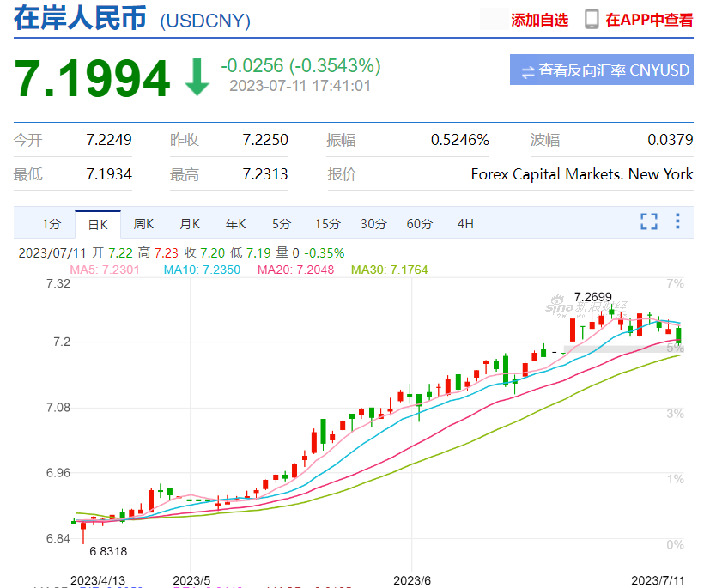Open the 在APP中查看 link
Viewport: 710px width, 588px height.
click(649, 21)
